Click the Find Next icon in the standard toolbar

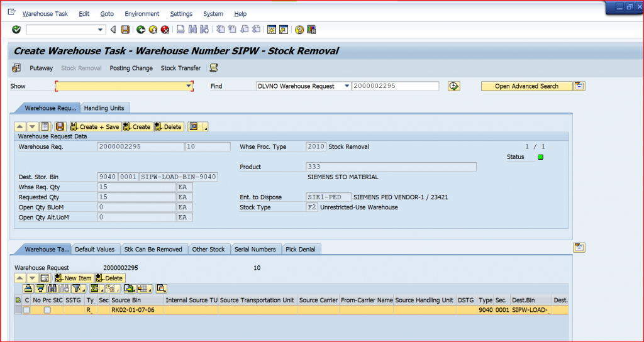204,30
